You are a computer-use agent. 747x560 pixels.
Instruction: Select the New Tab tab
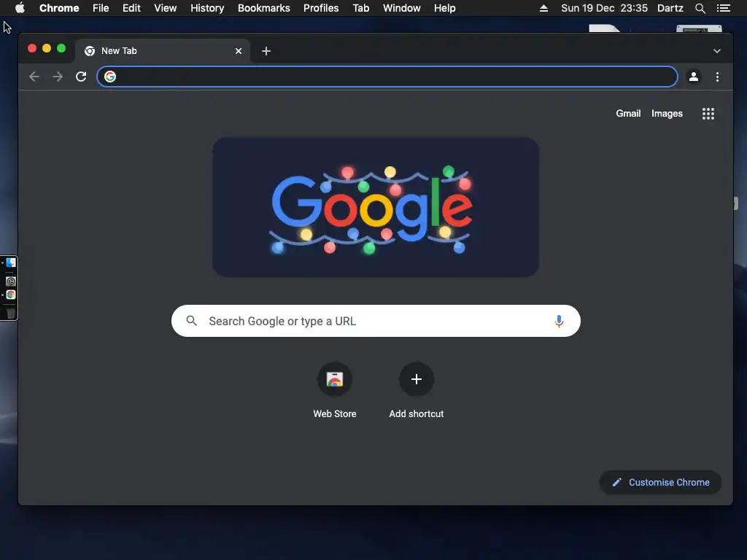tap(162, 51)
